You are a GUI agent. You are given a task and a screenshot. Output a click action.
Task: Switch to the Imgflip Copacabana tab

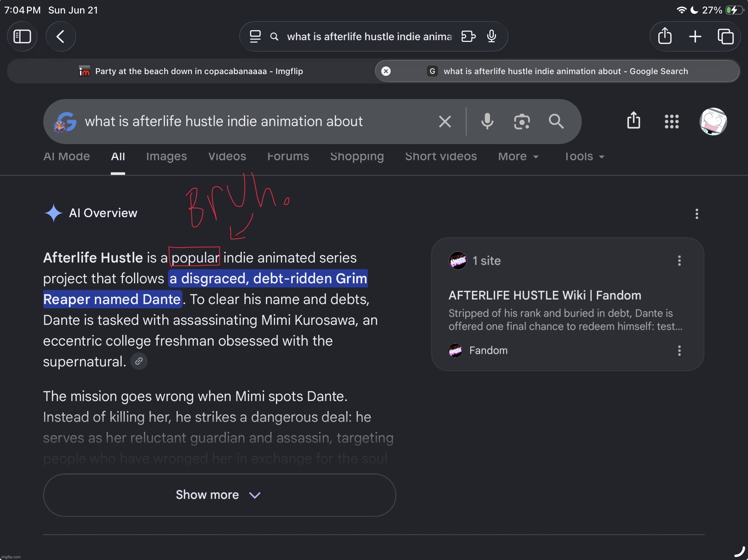191,71
